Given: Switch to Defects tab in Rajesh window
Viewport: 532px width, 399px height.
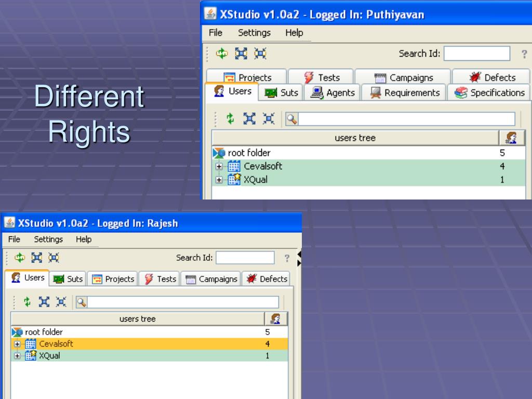Looking at the screenshot, I should pyautogui.click(x=267, y=279).
